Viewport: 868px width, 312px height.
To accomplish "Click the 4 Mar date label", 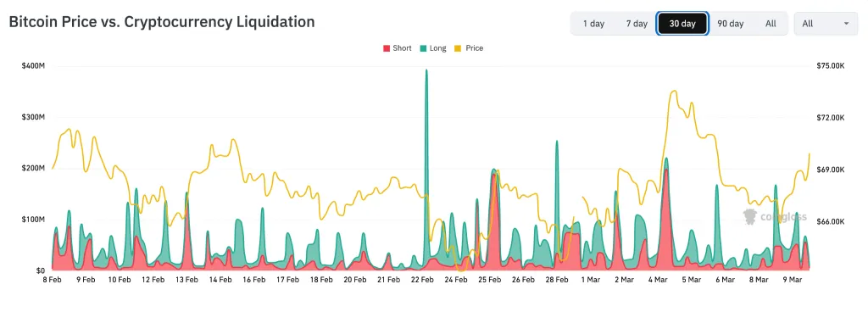I will (x=658, y=280).
